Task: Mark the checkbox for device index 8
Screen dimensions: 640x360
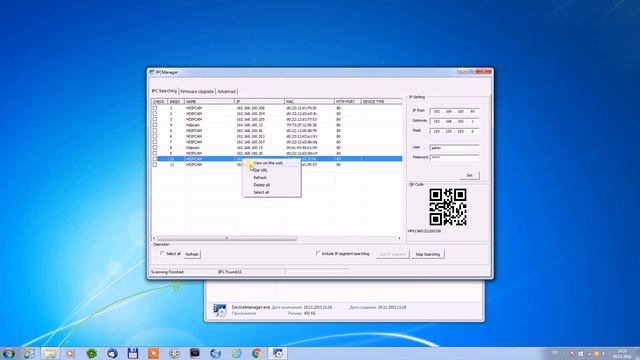Action: pos(155,148)
